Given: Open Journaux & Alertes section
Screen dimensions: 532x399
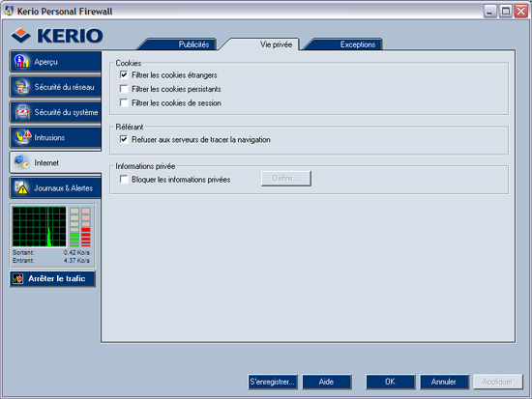Looking at the screenshot, I should click(x=55, y=188).
